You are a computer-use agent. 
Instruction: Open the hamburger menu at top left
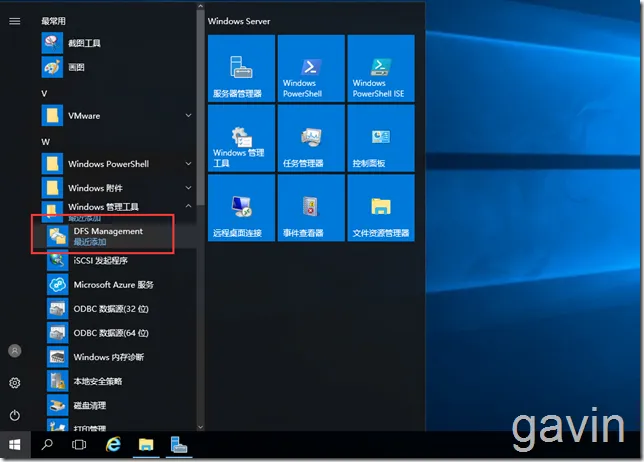pos(15,21)
